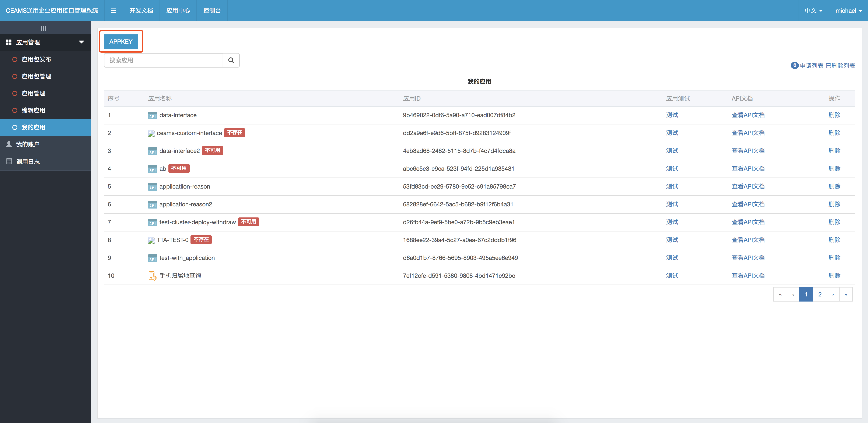Delete the test-with_application app

(834, 258)
